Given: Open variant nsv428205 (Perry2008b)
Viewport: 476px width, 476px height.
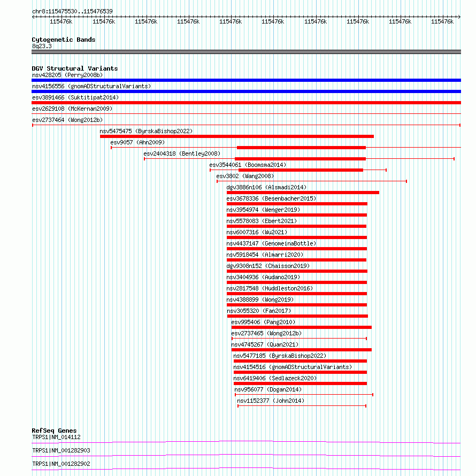Looking at the screenshot, I should (67, 75).
